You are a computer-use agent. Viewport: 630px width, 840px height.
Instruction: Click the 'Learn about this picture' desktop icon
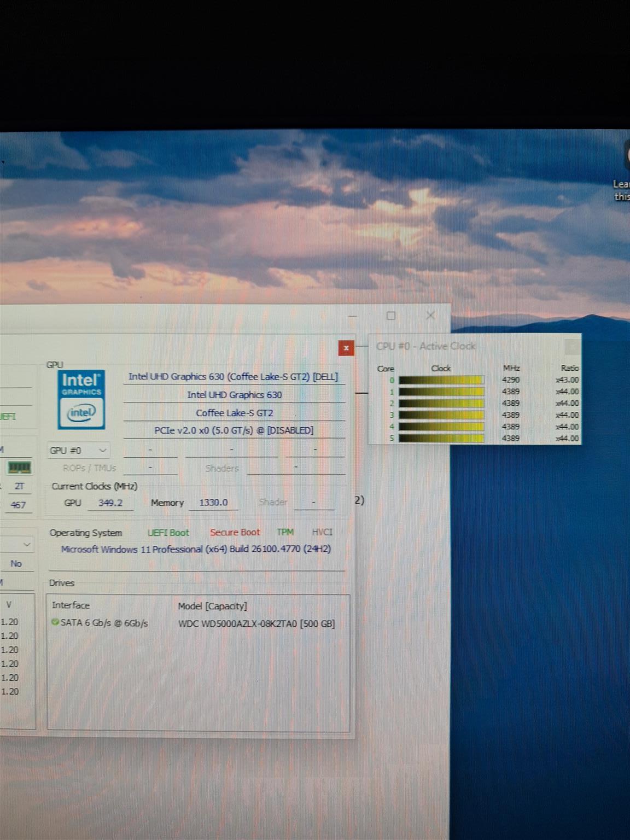tap(621, 189)
